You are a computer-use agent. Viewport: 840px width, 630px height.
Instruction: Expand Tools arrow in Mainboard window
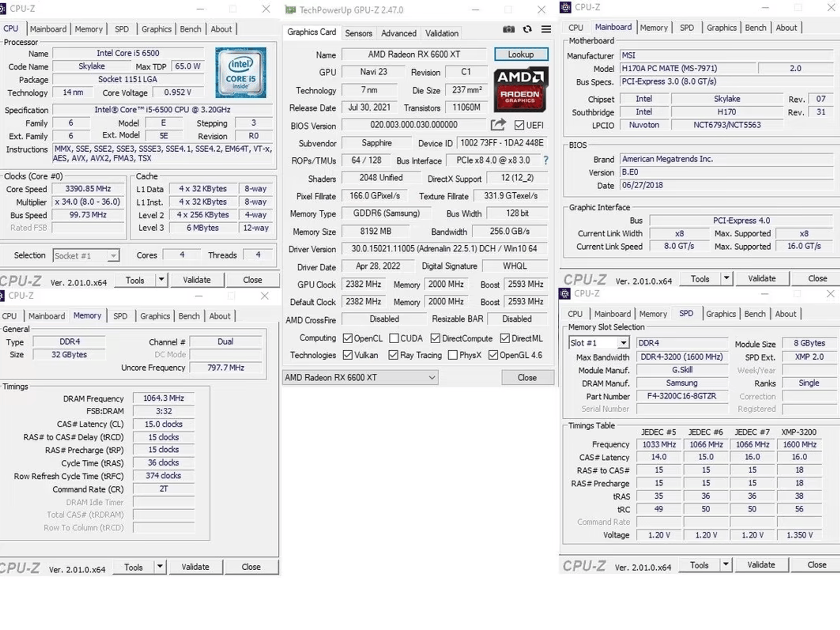pos(726,278)
